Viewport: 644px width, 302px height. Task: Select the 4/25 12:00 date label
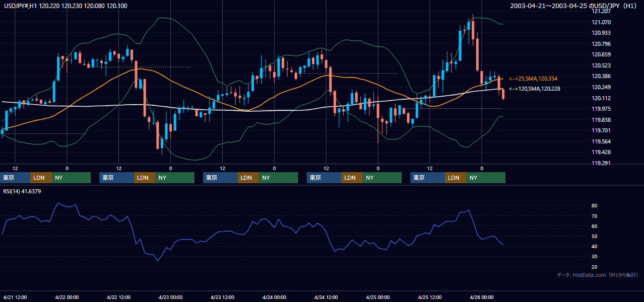[x=430, y=297]
